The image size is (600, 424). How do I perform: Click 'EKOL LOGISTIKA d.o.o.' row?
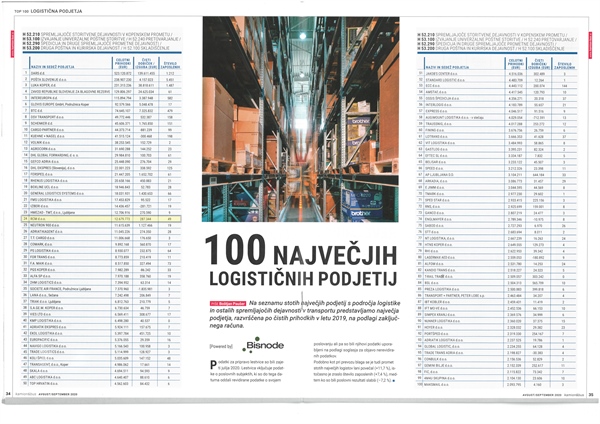[101, 333]
